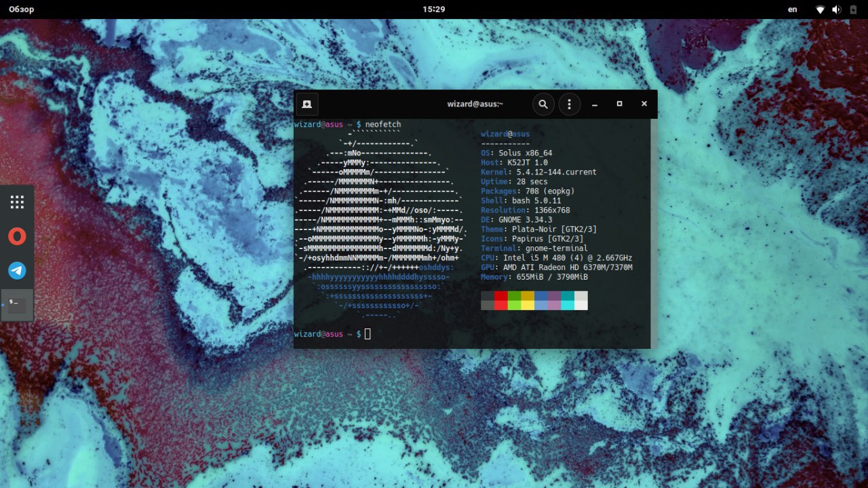Click the terminal cursor at the last prompt
The image size is (868, 488).
coord(368,334)
